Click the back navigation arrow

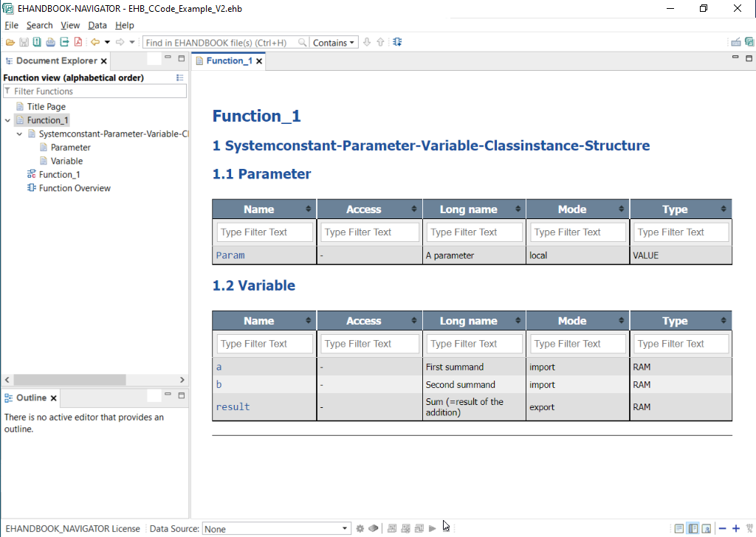(x=94, y=43)
